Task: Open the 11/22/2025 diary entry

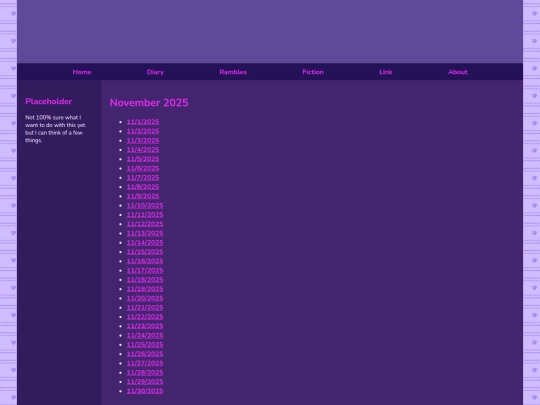Action: [145, 317]
